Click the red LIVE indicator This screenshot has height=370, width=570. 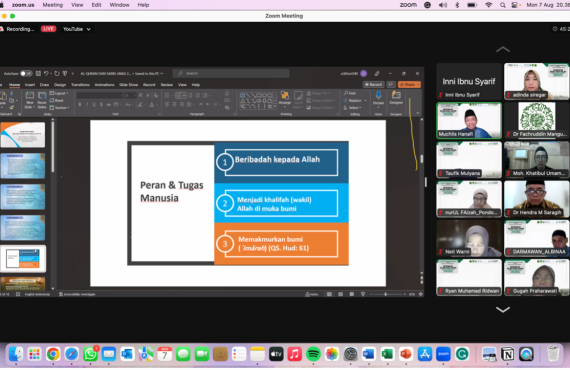point(48,29)
